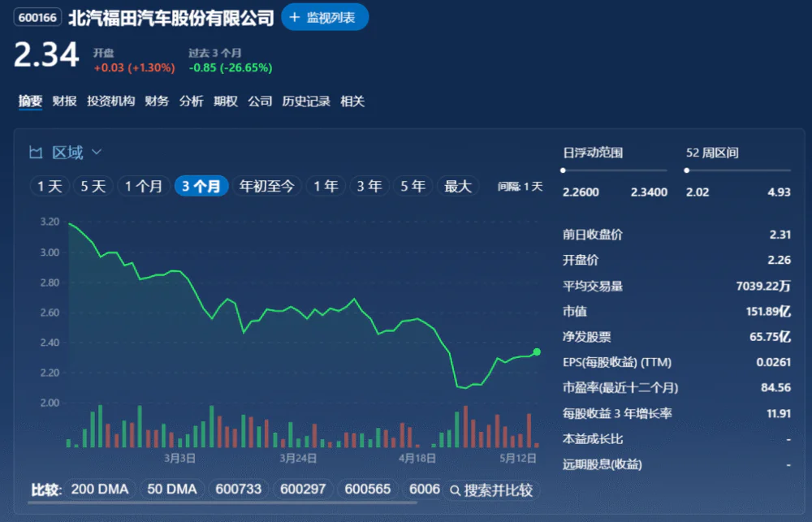Toggle the 200 DMA comparison overlay

pos(100,490)
